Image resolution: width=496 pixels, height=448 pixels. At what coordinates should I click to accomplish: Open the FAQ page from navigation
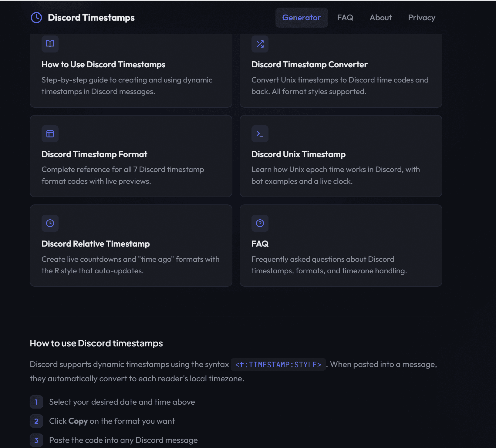(345, 17)
